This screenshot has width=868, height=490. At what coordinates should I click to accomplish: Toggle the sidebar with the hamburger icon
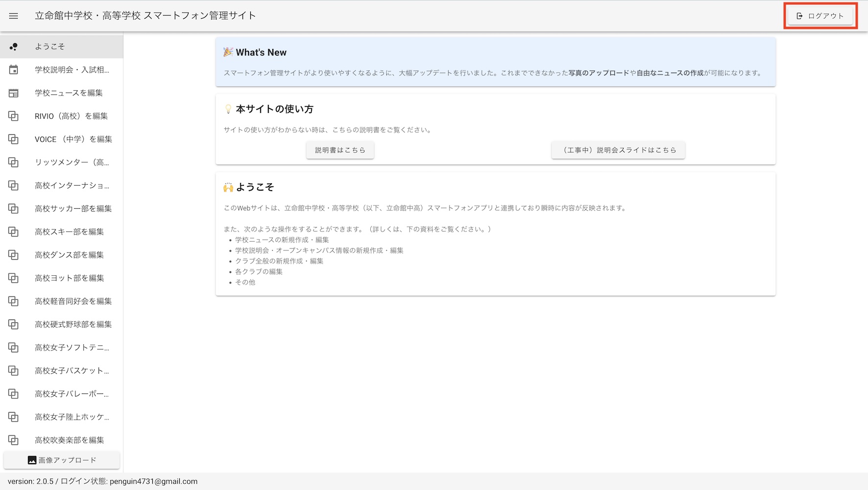(13, 15)
